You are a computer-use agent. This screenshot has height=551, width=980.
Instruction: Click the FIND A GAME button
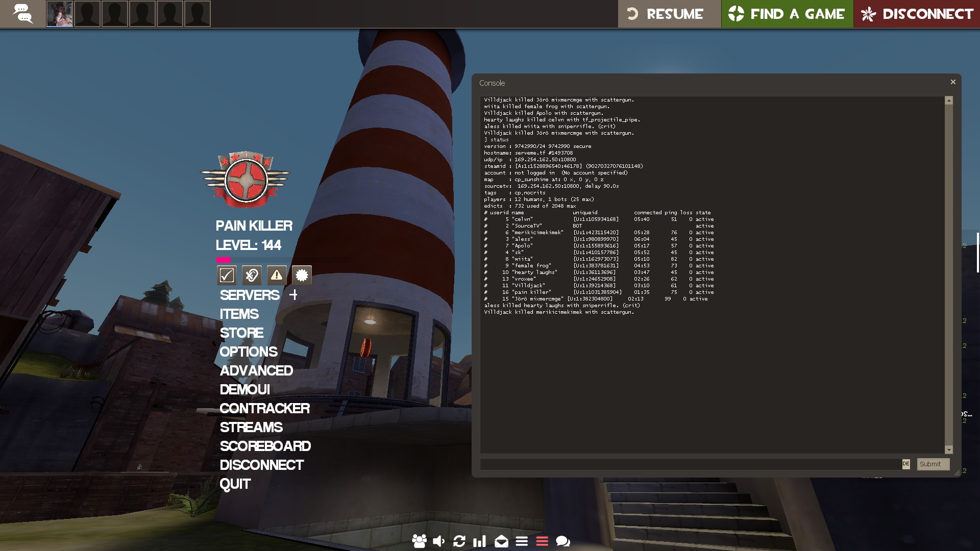click(787, 14)
